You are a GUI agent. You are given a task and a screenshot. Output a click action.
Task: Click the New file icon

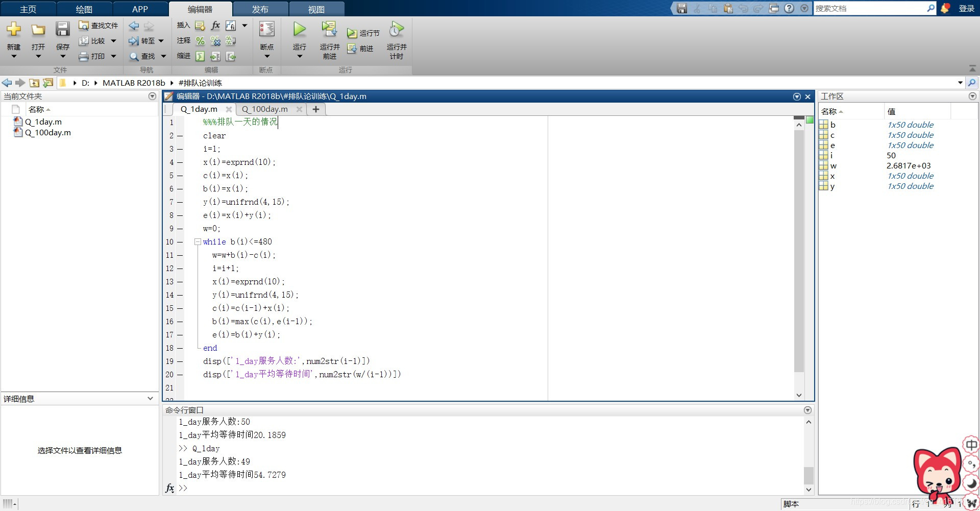click(14, 30)
